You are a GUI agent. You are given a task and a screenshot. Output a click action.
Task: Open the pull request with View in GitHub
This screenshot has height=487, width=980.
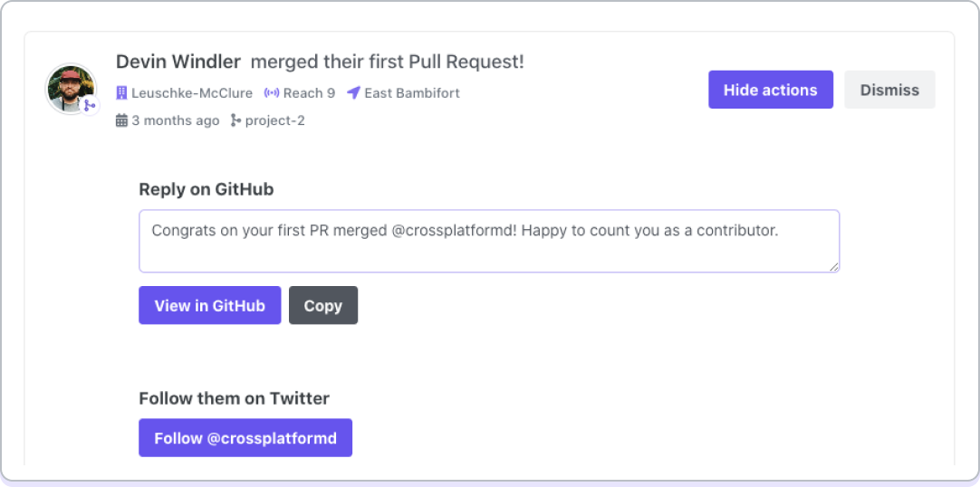point(209,305)
